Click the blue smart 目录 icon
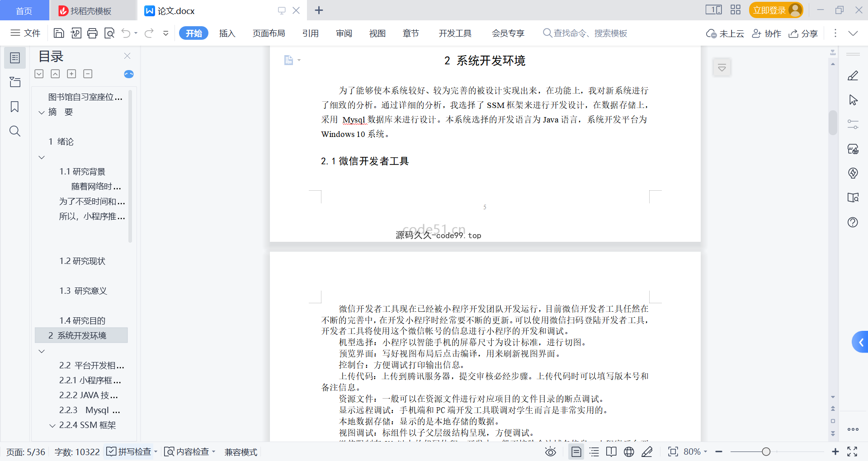Viewport: 868px width, 461px height. tap(128, 74)
